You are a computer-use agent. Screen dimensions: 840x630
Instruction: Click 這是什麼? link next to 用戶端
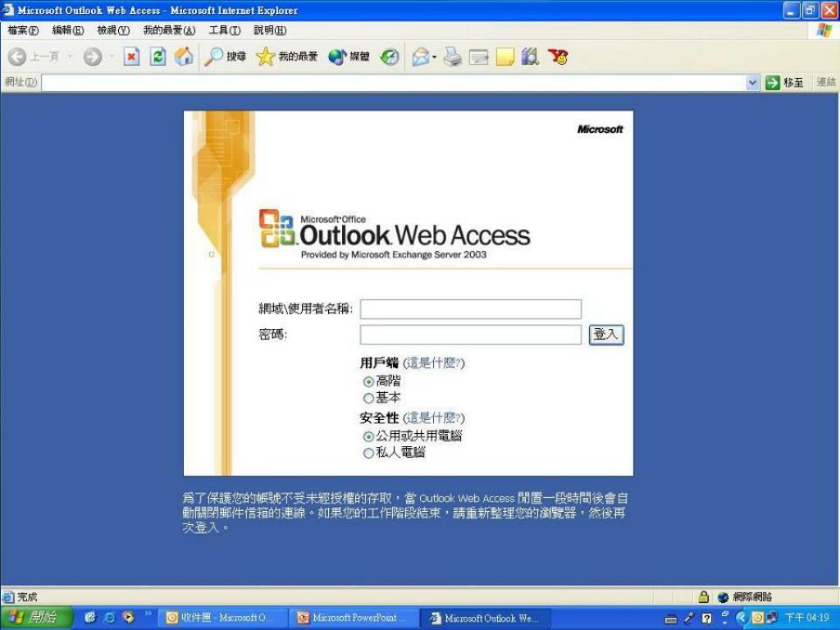point(434,363)
